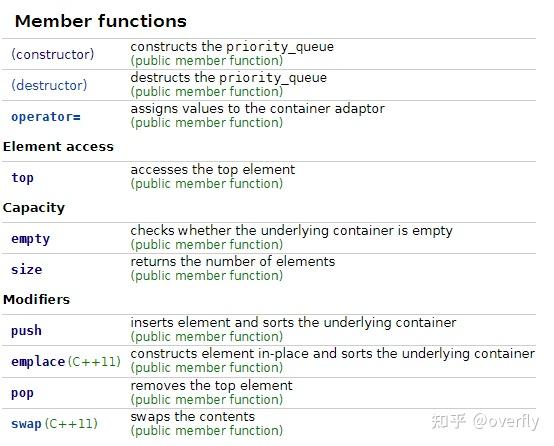Click the 'assigns values to the container adaptor' text
The width and height of the screenshot is (554, 446).
click(258, 108)
